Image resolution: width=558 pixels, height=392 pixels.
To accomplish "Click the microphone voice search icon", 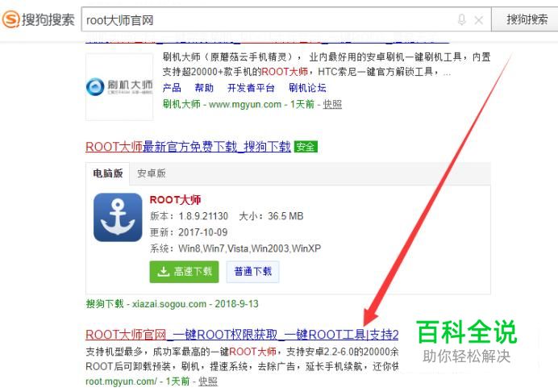I will [x=461, y=19].
